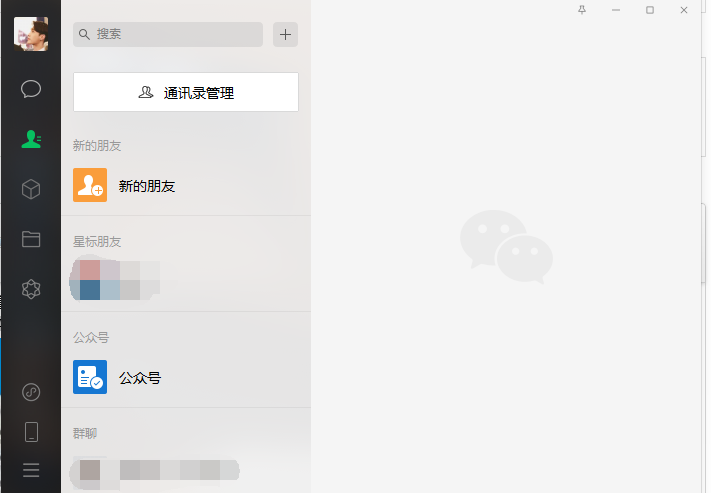Open 通讯录管理 contact management

[186, 92]
